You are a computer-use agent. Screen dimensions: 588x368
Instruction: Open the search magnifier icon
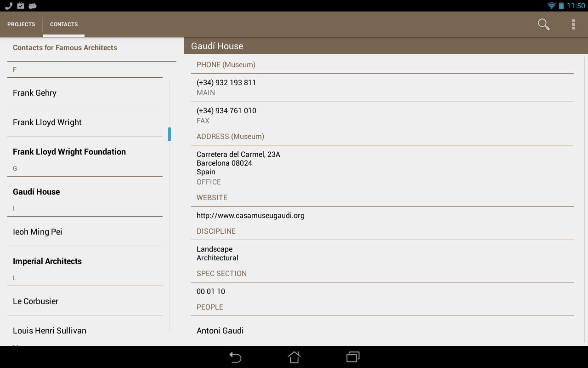pos(544,24)
